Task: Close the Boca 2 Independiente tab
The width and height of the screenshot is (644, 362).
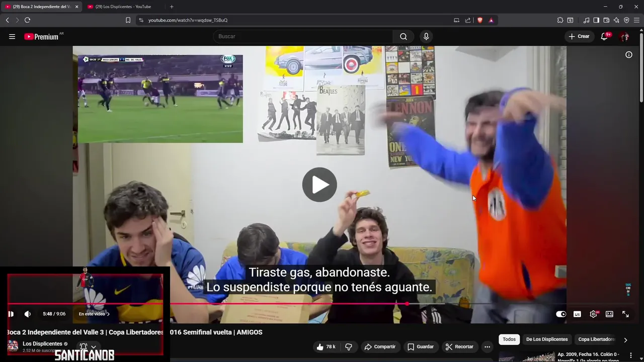Action: 76,7
